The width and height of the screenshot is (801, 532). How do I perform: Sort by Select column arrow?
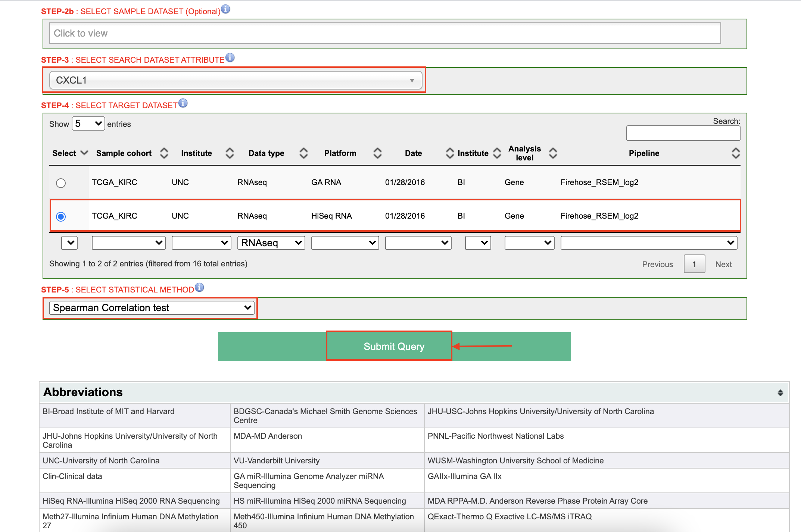[x=84, y=153]
